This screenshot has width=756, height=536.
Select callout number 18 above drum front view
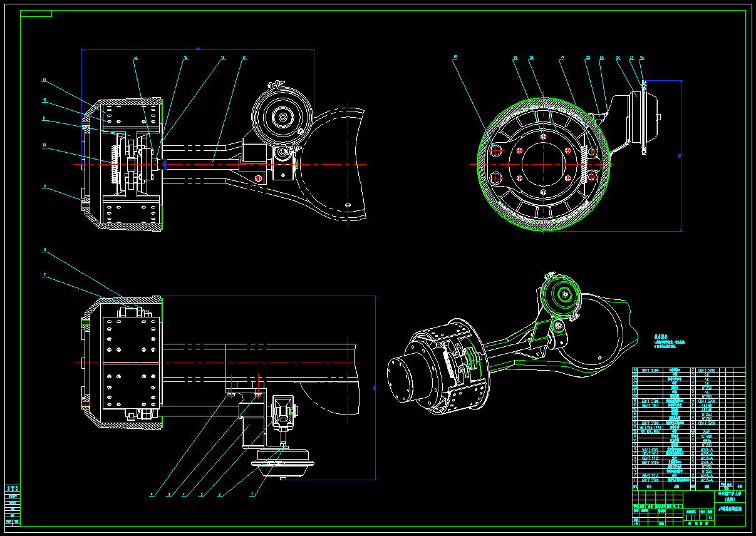[455, 57]
